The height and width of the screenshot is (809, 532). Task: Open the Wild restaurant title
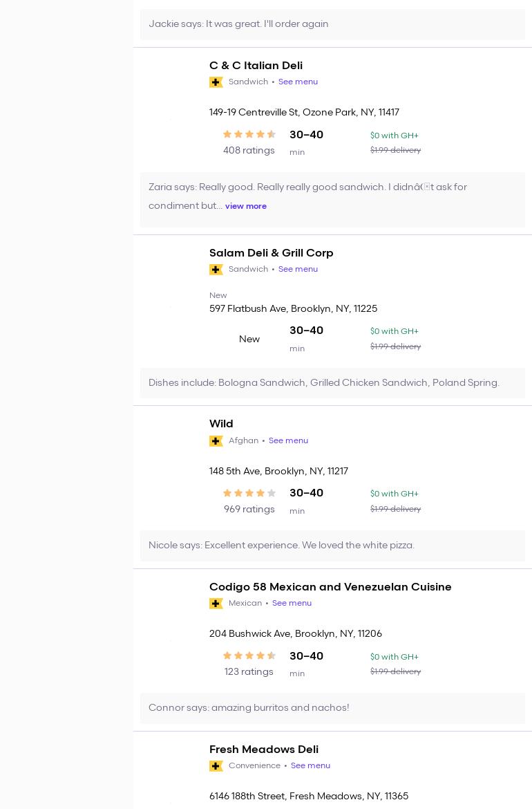coord(221,424)
